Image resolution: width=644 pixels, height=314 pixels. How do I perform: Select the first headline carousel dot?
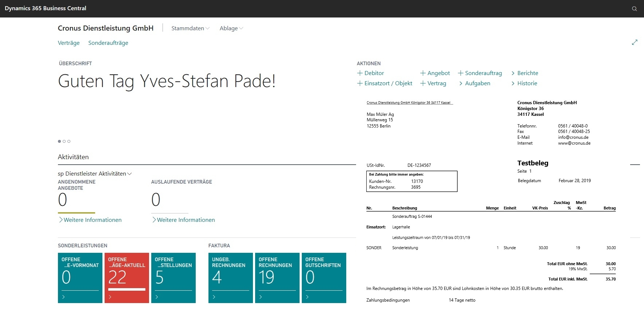[59, 141]
